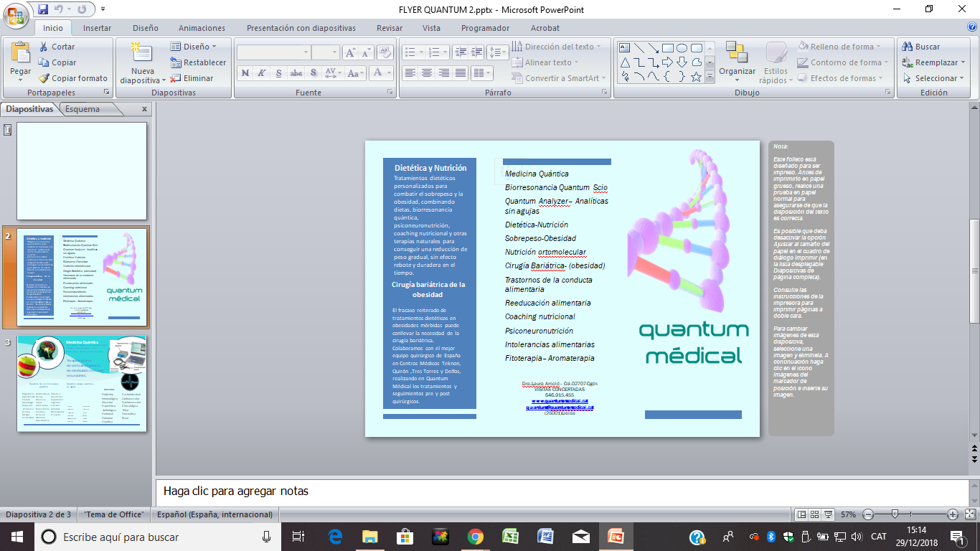Pick the oval shape in gallery
Image resolution: width=980 pixels, height=551 pixels.
coord(682,48)
